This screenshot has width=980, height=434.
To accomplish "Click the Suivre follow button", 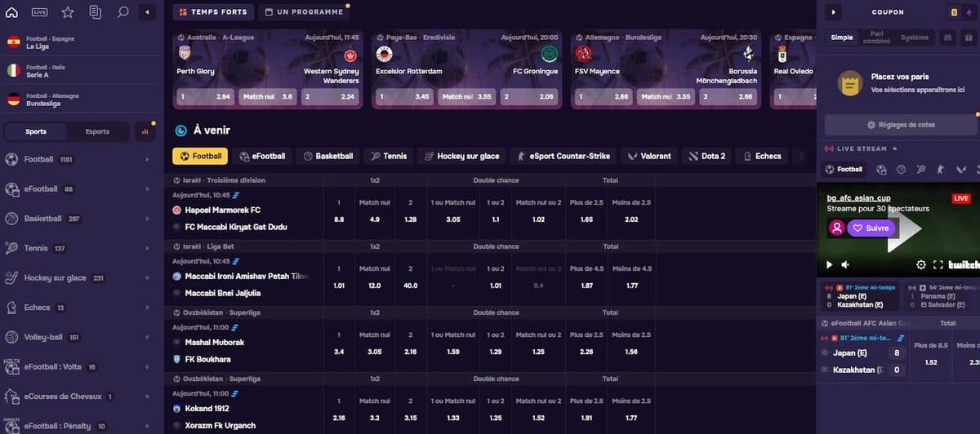I will point(871,228).
